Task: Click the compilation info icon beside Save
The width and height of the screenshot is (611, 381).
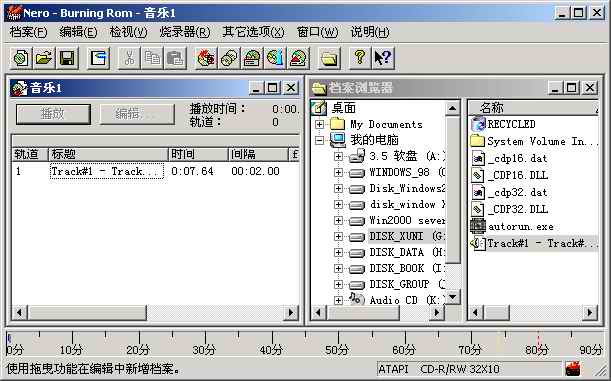Action: pyautogui.click(x=98, y=58)
